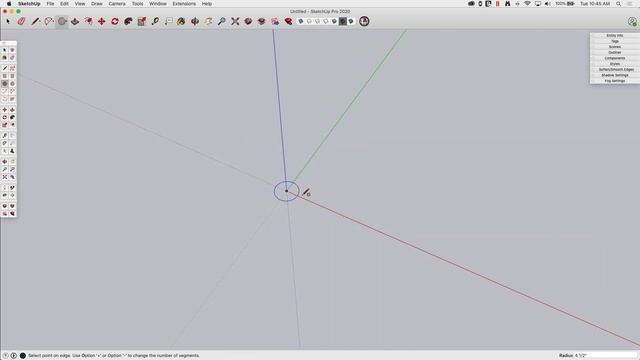Expand the Scenes panel
Viewport: 640px width, 360px height.
pos(615,47)
